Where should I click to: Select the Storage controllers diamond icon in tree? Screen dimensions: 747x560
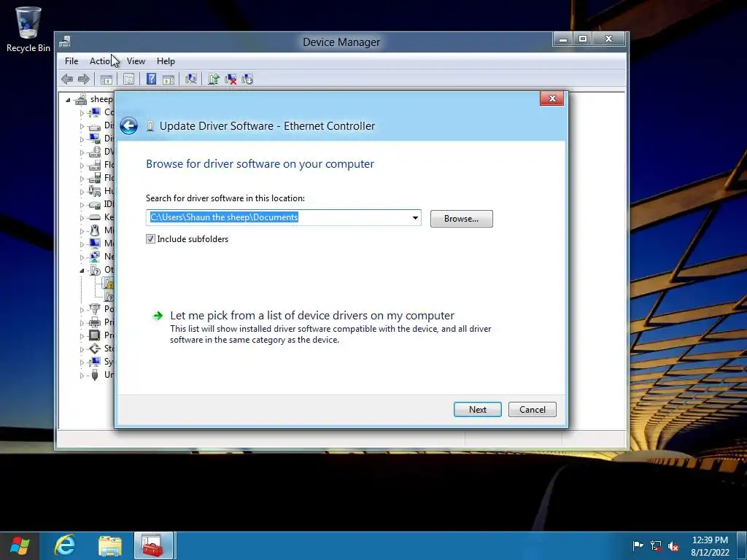pyautogui.click(x=95, y=349)
